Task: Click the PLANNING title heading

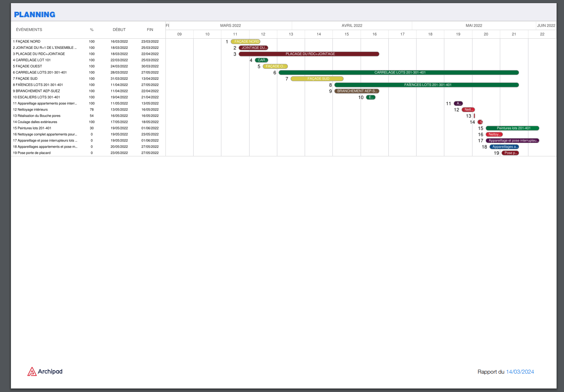Action: pos(34,14)
